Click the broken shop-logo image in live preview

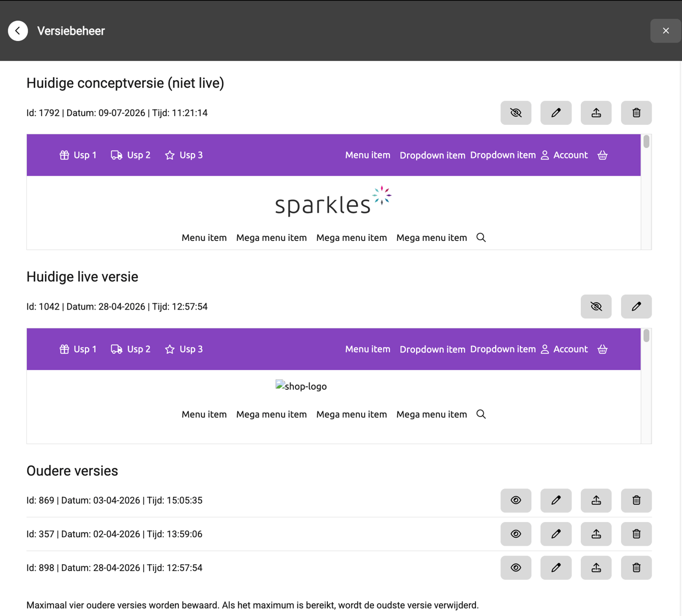tap(301, 386)
